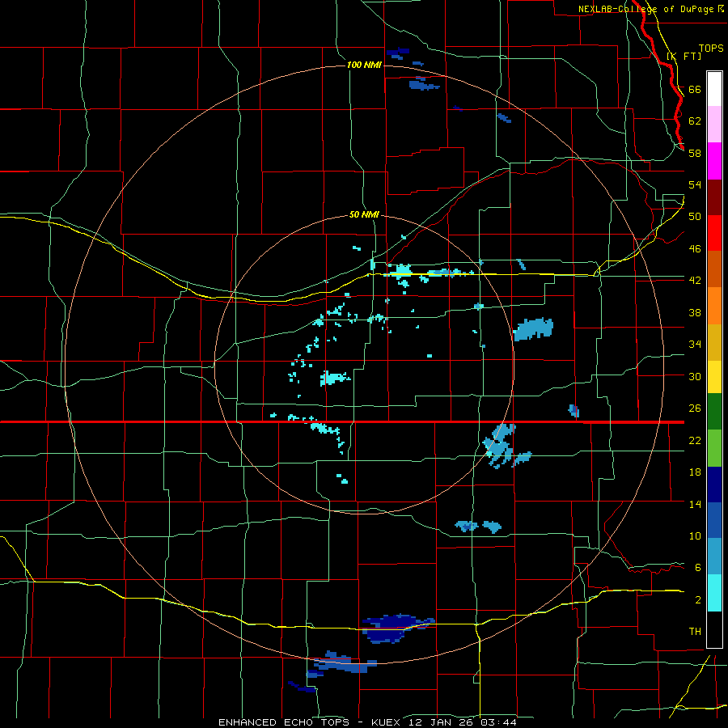Click the legend value 14
The width and height of the screenshot is (728, 728).
pyautogui.click(x=695, y=504)
